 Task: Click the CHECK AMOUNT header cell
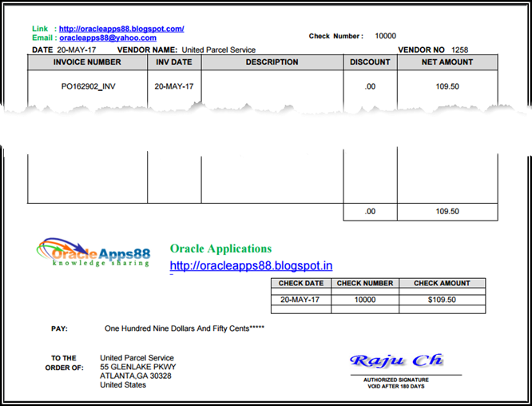pos(442,283)
